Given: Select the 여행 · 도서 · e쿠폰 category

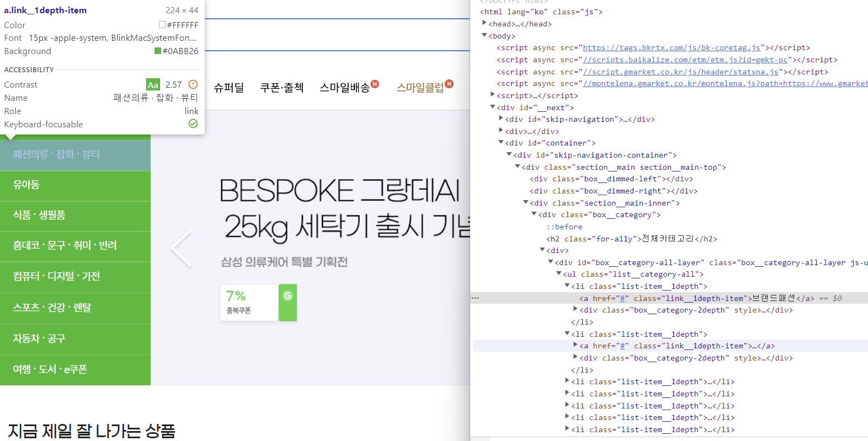Looking at the screenshot, I should pyautogui.click(x=75, y=370).
